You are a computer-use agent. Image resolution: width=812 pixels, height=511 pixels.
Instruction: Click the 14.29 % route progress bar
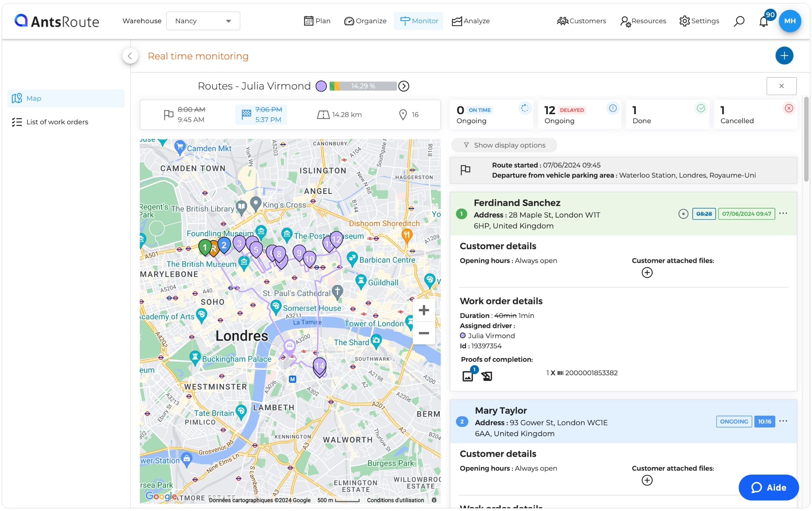click(x=363, y=86)
